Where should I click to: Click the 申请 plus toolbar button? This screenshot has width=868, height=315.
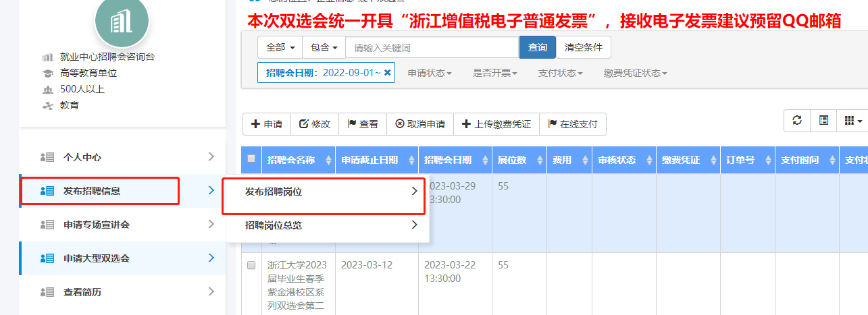(267, 124)
